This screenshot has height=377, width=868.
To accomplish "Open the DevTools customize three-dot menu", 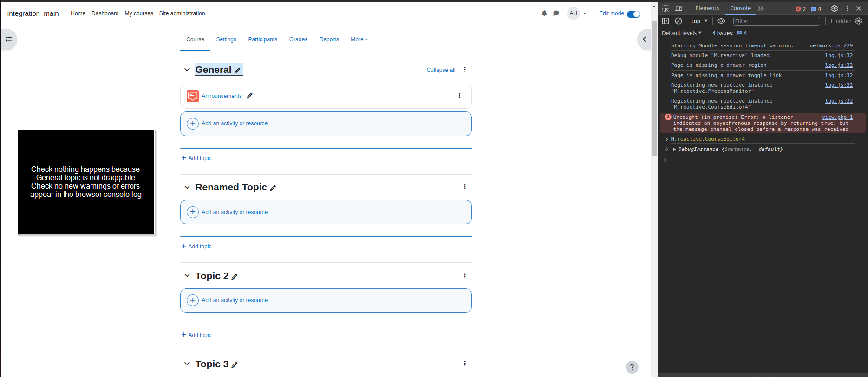I will coord(848,8).
